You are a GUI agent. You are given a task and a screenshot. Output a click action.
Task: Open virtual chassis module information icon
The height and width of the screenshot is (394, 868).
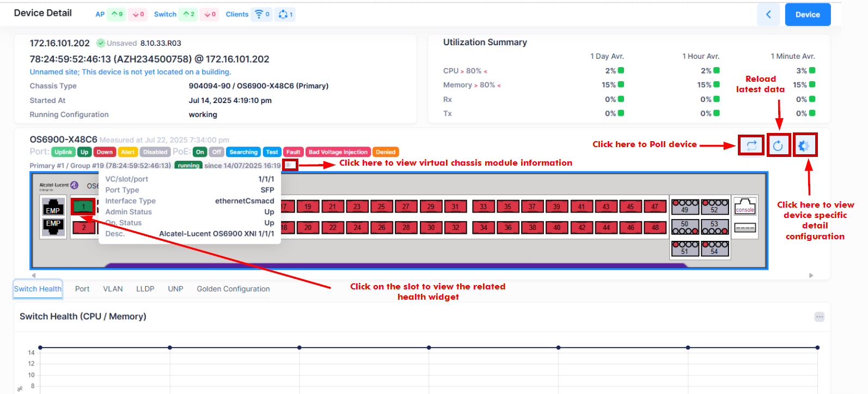click(x=290, y=165)
